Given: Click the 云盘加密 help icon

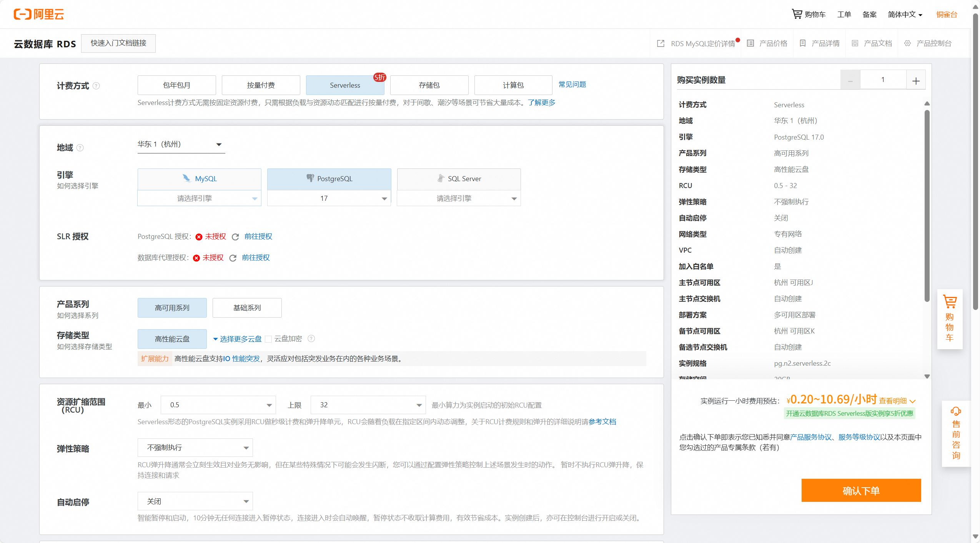Looking at the screenshot, I should [x=311, y=338].
